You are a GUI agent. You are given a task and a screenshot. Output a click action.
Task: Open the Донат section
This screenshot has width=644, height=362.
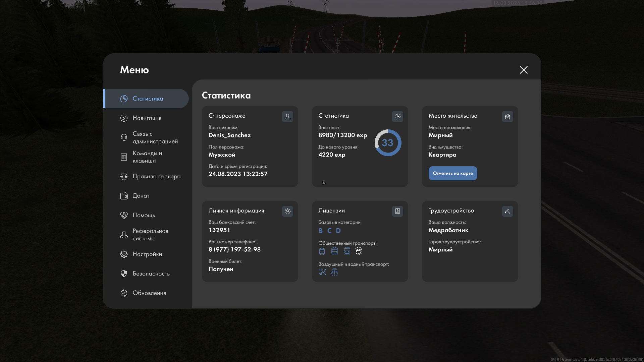point(141,196)
